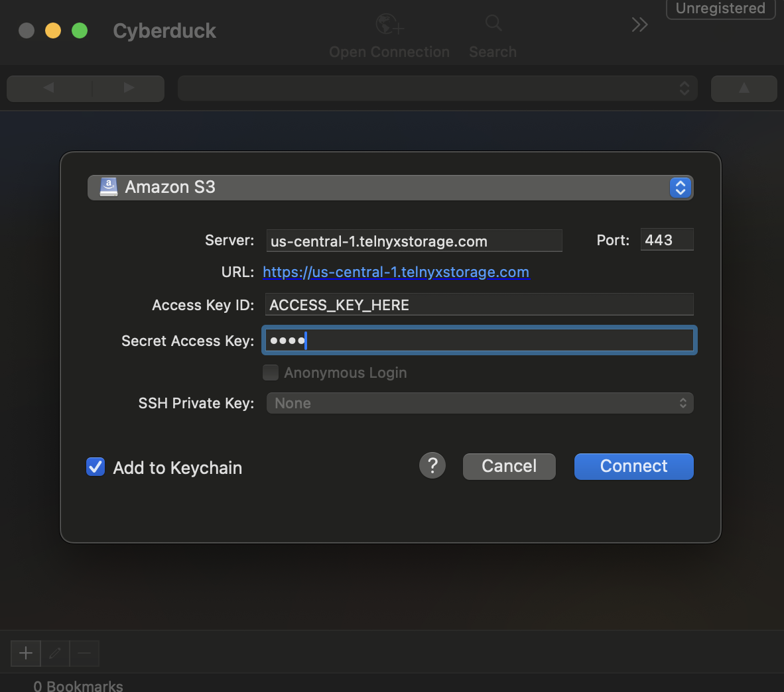Click the 0 Bookmarks status text
Viewport: 784px width, 692px height.
click(x=78, y=685)
